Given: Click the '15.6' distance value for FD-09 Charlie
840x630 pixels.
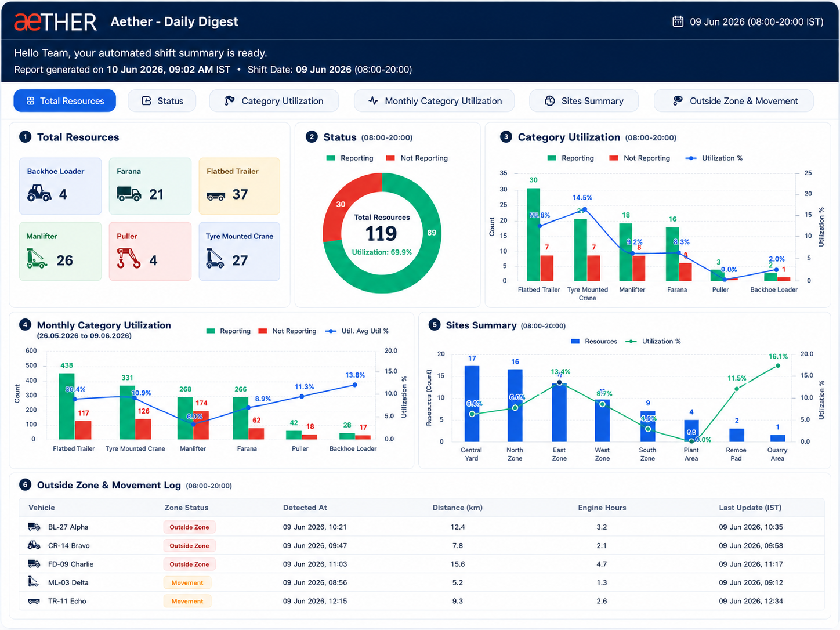Looking at the screenshot, I should coord(458,564).
